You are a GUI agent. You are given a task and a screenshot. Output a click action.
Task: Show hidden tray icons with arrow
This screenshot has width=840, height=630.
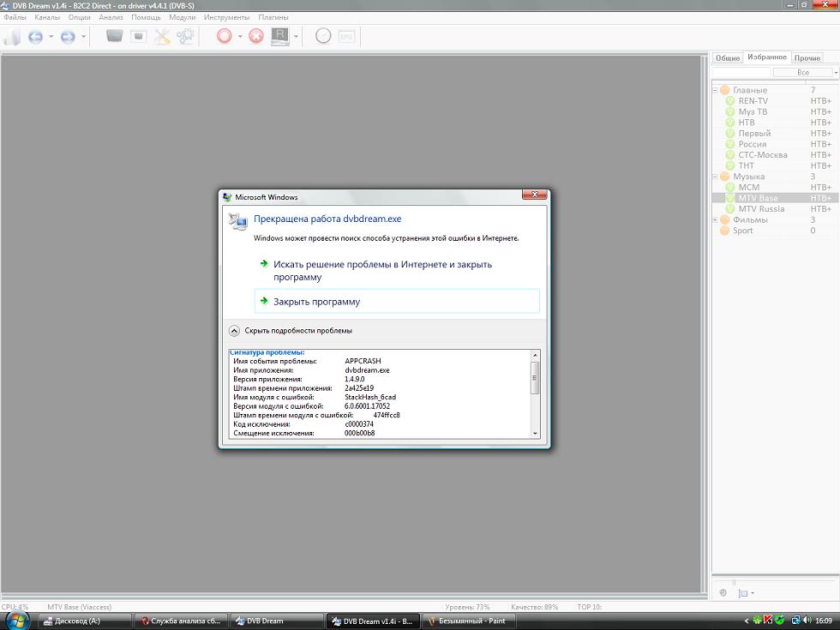(747, 621)
